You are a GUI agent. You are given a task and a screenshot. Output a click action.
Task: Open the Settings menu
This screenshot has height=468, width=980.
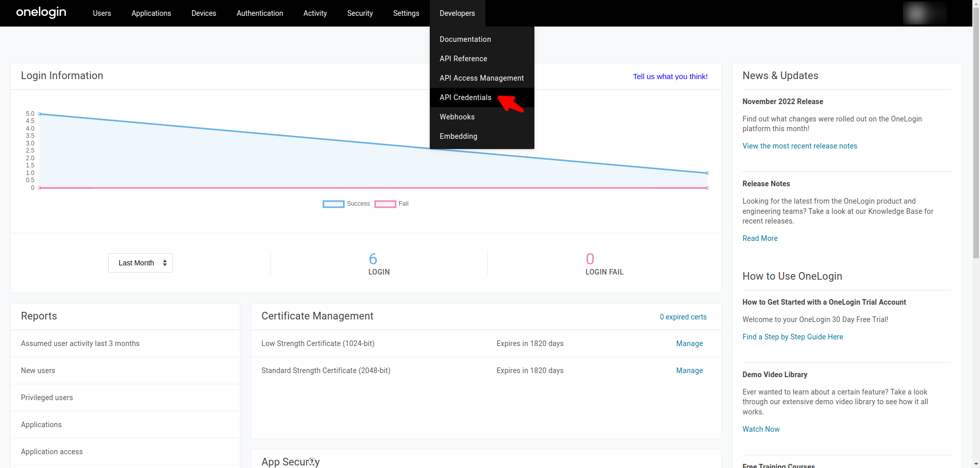coord(406,13)
